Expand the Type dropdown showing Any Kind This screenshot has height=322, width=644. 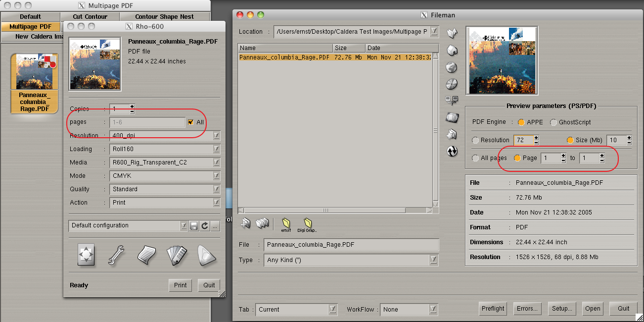click(434, 260)
